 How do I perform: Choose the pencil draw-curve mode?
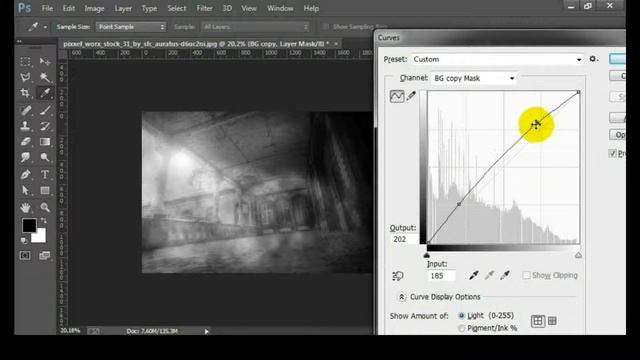pos(411,96)
